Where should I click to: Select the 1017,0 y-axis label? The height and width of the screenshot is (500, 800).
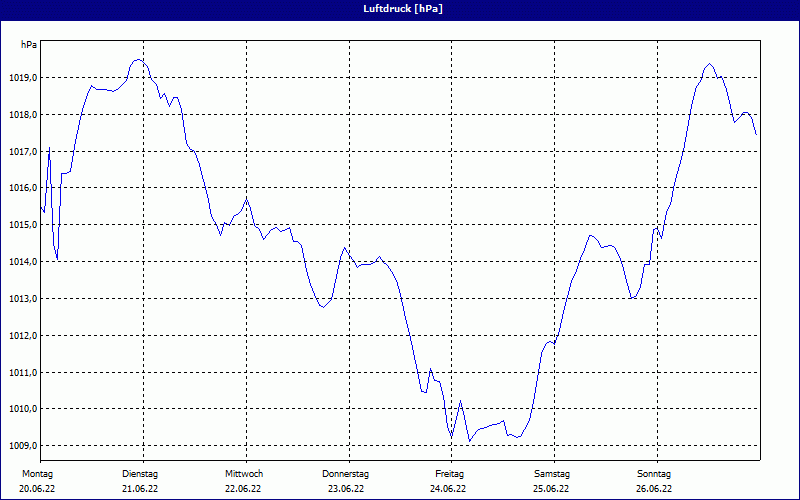(x=21, y=152)
